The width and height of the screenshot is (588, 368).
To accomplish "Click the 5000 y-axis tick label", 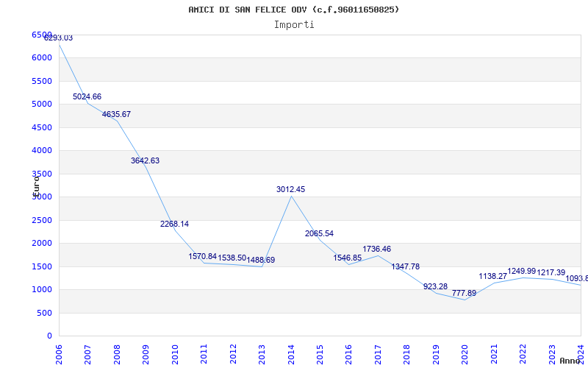I will click(42, 104).
